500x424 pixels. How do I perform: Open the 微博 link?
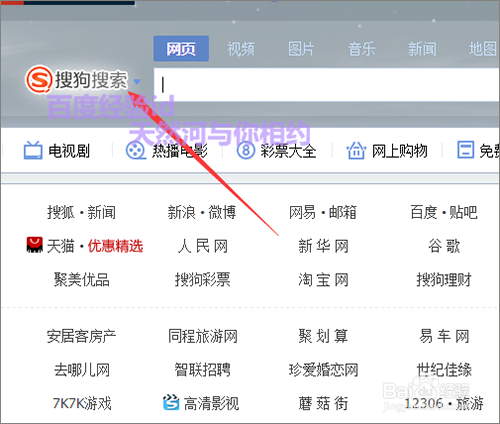tap(222, 212)
